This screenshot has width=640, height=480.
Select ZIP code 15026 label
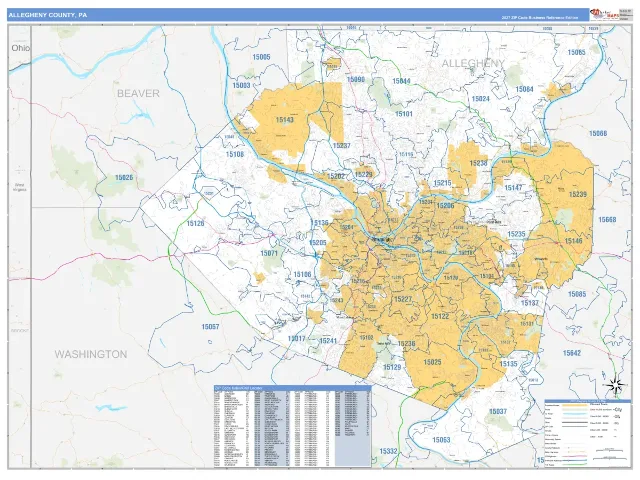[x=124, y=178]
